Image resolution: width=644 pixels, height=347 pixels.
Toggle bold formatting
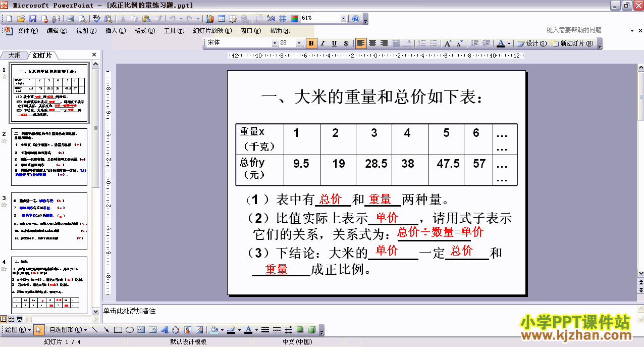[311, 43]
